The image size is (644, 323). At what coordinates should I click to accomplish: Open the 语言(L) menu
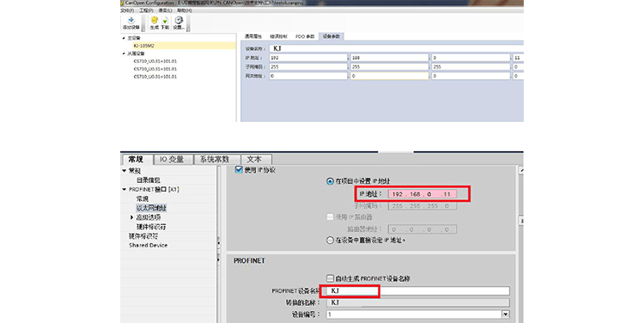pos(165,10)
